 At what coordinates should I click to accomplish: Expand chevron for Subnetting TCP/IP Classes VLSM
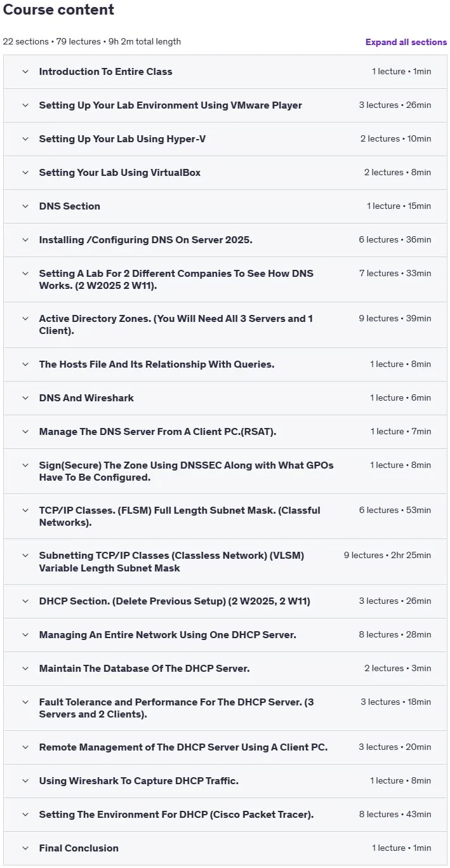pyautogui.click(x=25, y=556)
